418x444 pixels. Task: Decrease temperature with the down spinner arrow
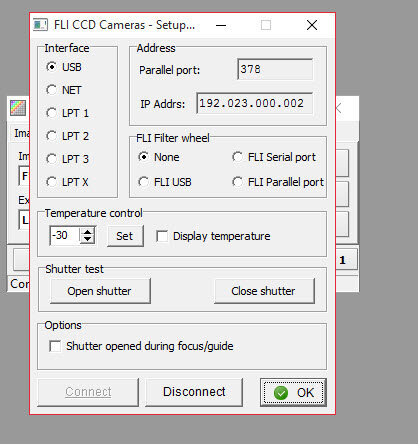(x=88, y=240)
